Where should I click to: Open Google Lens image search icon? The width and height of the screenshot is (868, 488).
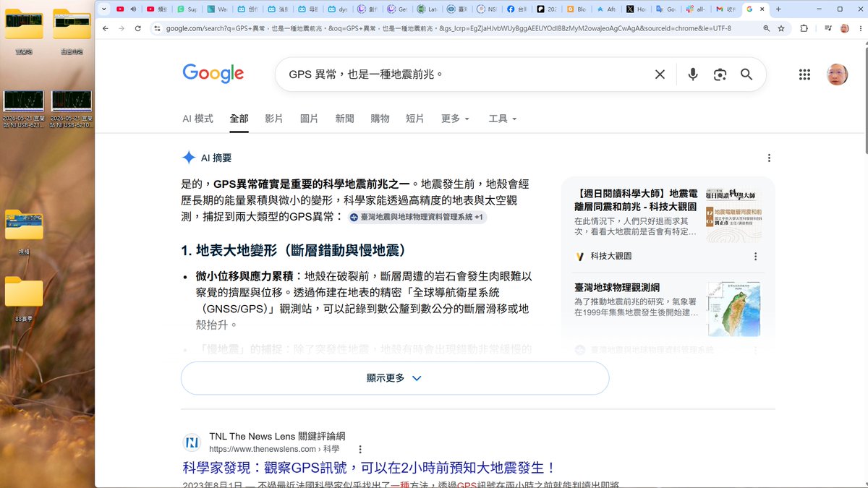[x=720, y=74]
